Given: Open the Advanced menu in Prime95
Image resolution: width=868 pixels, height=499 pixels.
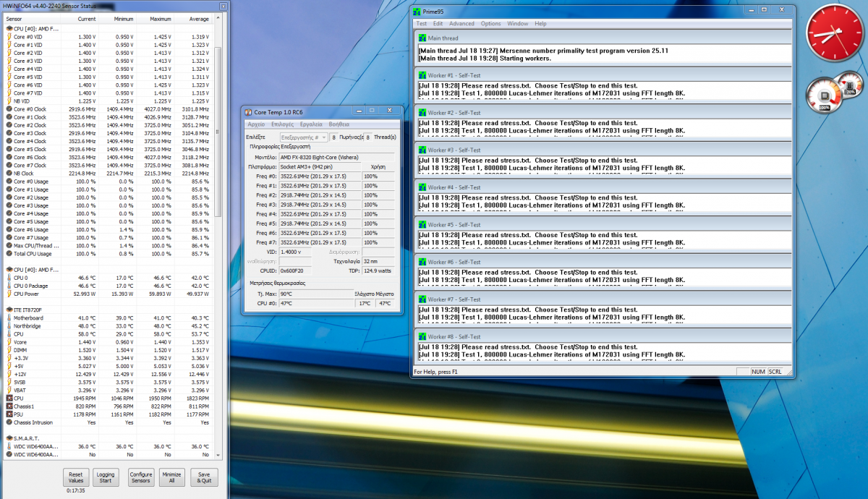Looking at the screenshot, I should pos(462,24).
